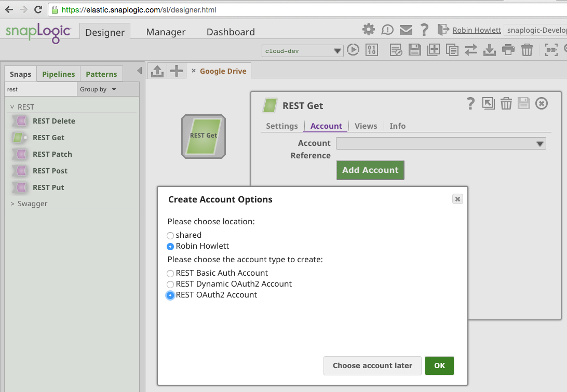
Task: Click the logout icon beside Robin Howlett
Action: point(443,29)
